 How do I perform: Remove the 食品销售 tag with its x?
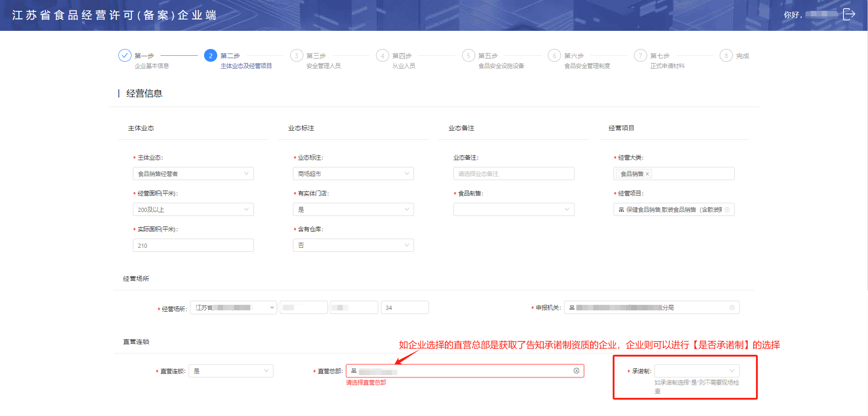click(x=647, y=174)
